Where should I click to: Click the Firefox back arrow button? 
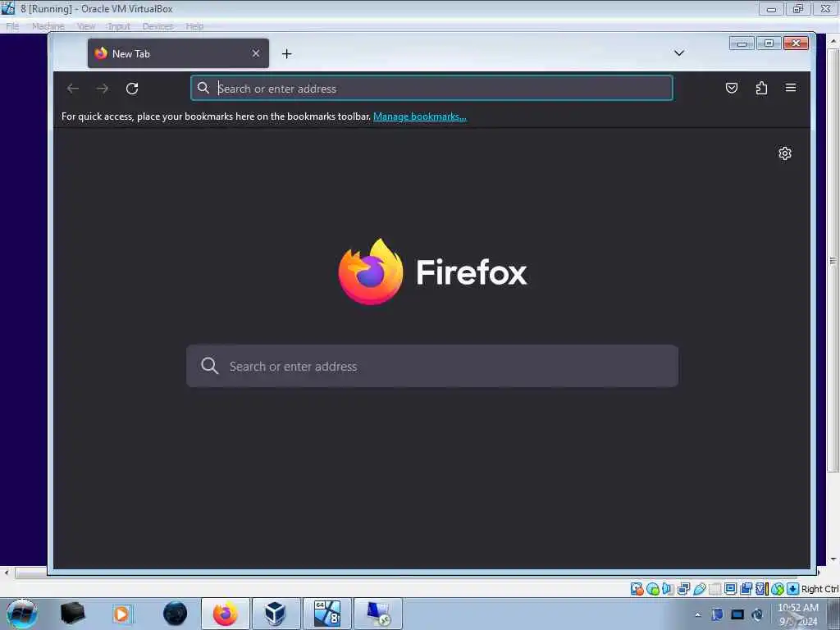click(73, 89)
